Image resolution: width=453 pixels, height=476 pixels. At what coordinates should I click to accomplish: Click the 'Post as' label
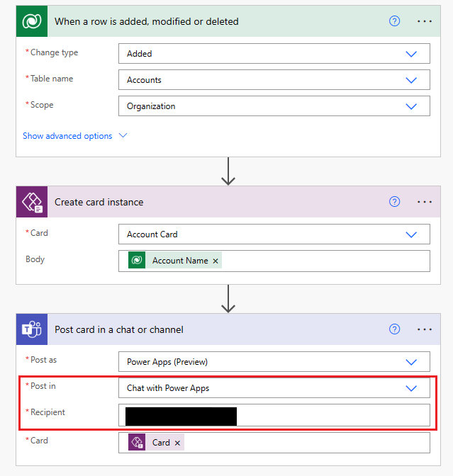click(43, 360)
